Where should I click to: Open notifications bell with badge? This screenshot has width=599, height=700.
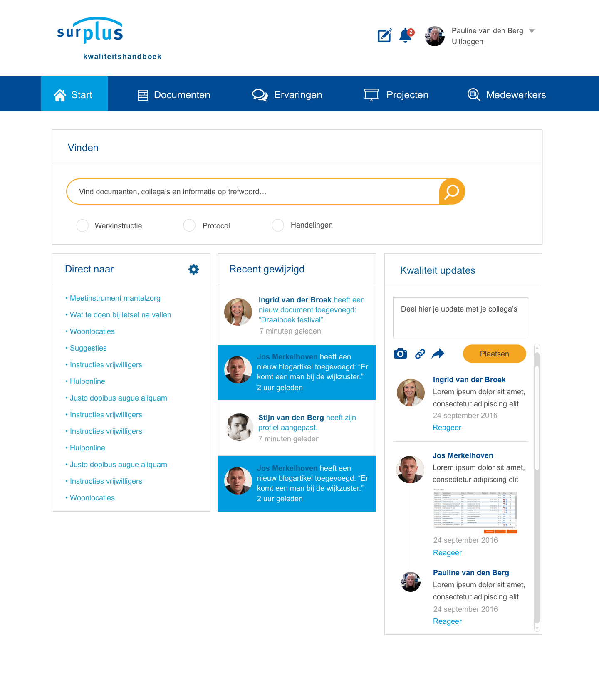(x=406, y=35)
